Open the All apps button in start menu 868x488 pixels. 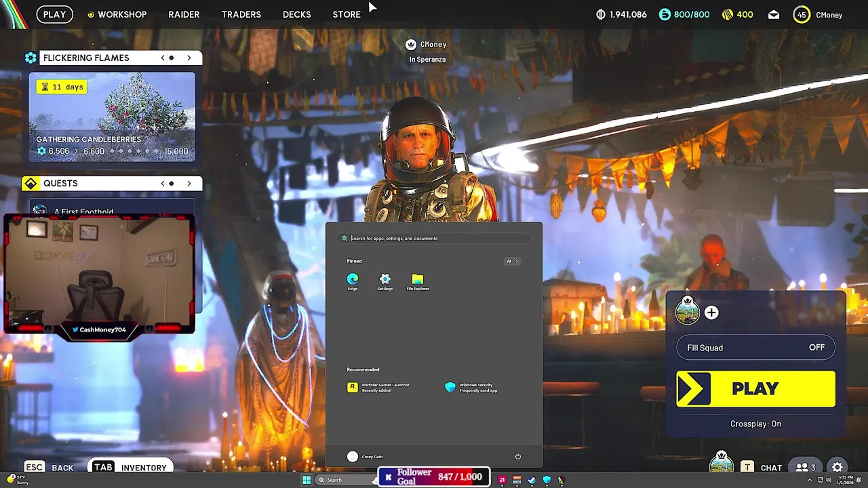point(512,261)
